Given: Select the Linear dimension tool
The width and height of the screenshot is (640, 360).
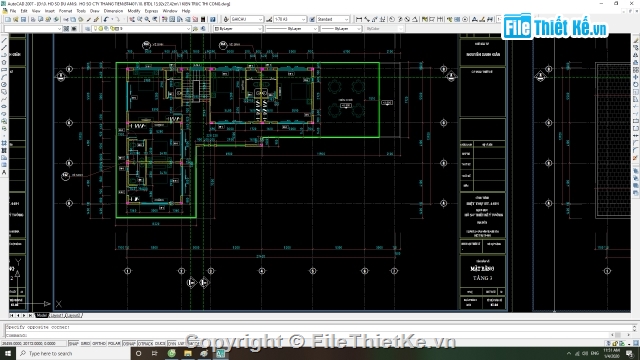Looking at the screenshot, I should 359,19.
